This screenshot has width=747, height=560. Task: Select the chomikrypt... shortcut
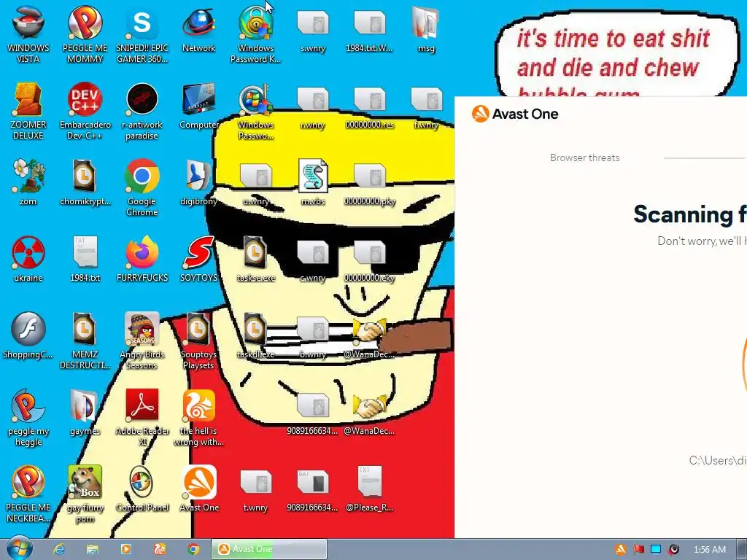click(x=85, y=183)
